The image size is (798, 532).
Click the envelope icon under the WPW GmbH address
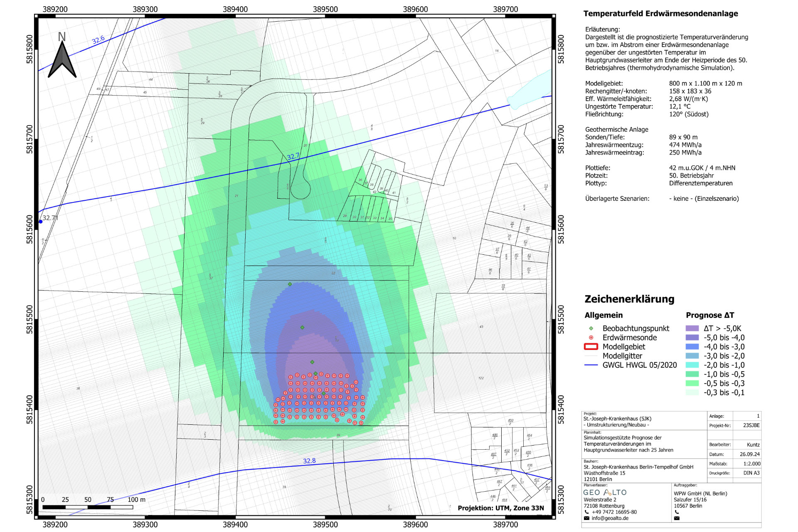[677, 518]
